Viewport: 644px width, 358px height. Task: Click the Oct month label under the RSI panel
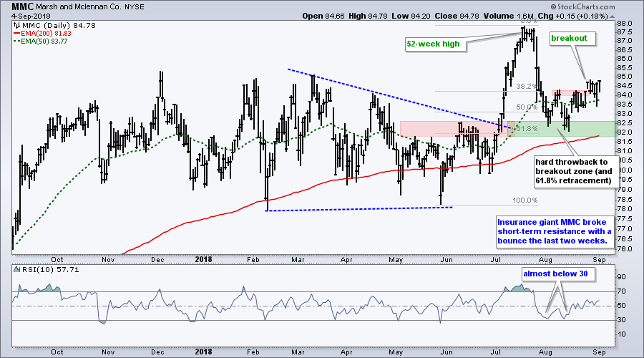pyautogui.click(x=57, y=352)
